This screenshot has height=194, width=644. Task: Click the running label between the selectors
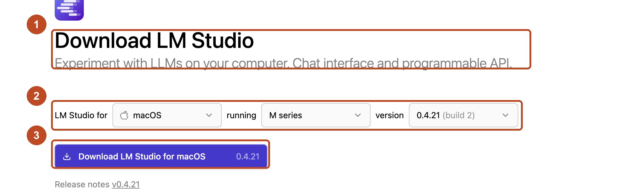[241, 115]
